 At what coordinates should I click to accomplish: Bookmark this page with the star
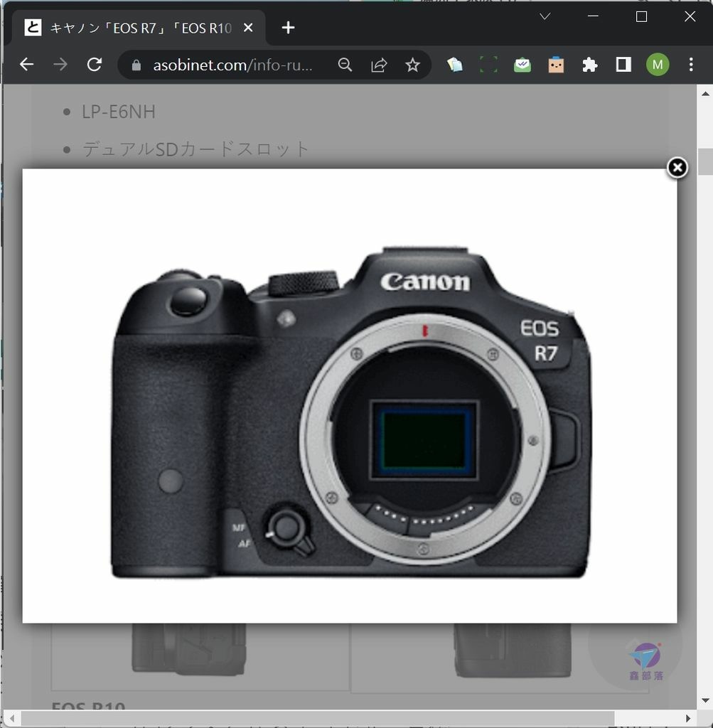[413, 65]
